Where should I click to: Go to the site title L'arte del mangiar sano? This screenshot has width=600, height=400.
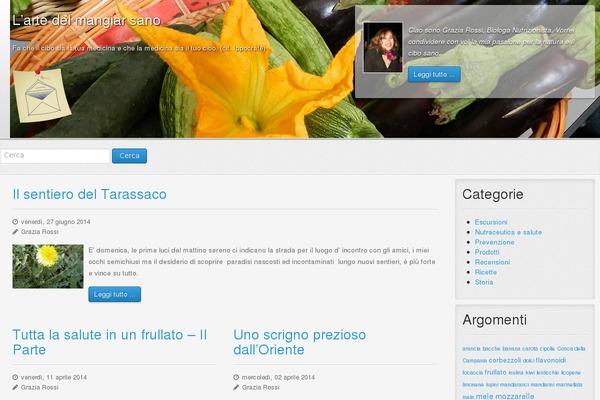[x=86, y=20]
